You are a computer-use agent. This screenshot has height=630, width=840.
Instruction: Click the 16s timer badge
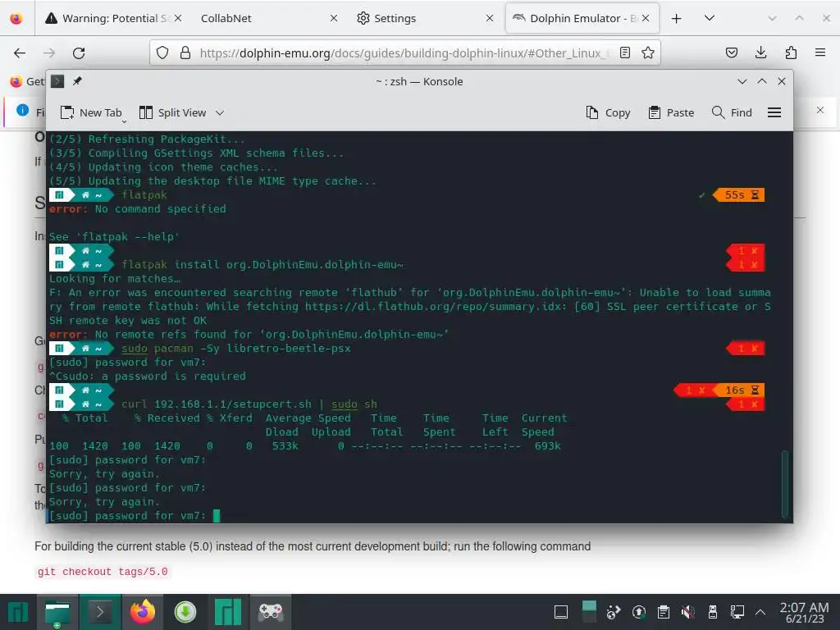[741, 390]
